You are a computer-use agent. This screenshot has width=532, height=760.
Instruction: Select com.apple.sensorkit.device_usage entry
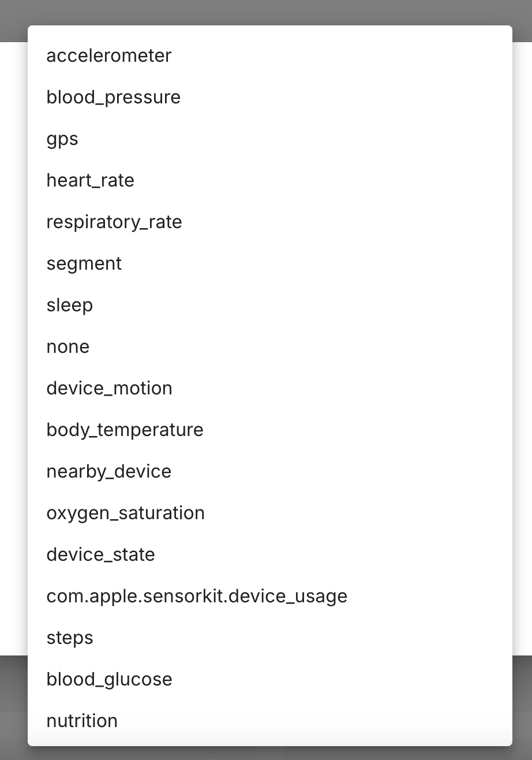(x=196, y=596)
